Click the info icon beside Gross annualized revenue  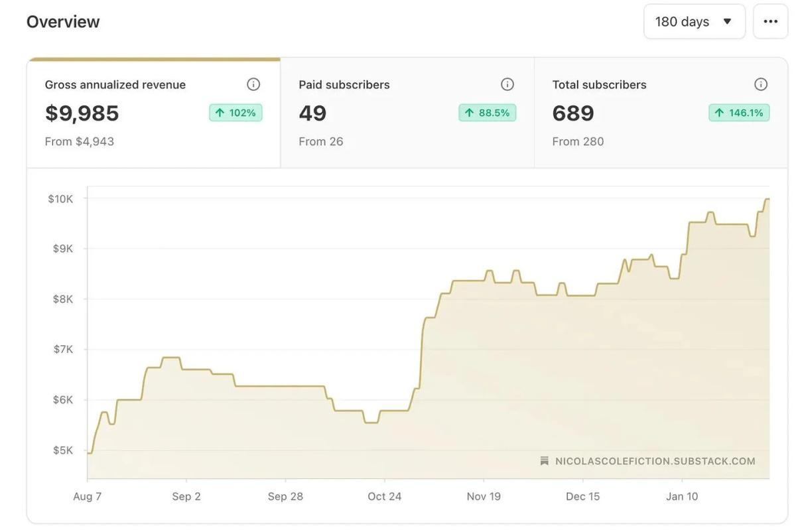tap(253, 84)
